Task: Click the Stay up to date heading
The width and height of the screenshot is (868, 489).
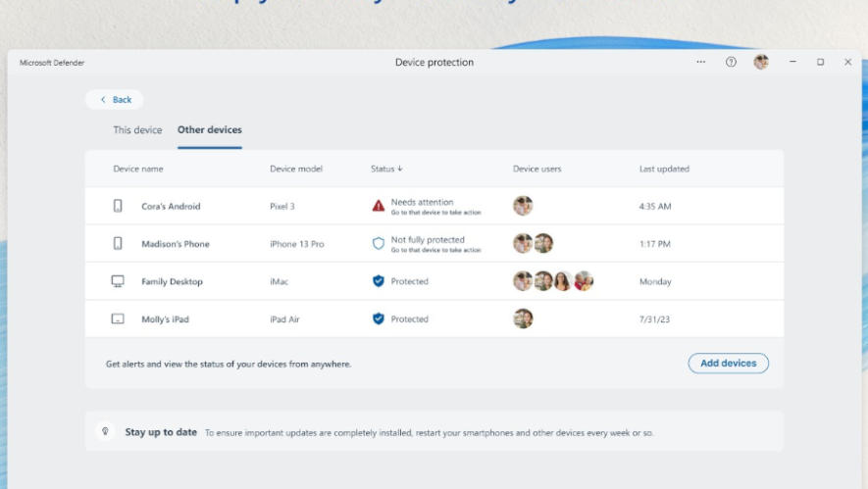Action: (161, 432)
